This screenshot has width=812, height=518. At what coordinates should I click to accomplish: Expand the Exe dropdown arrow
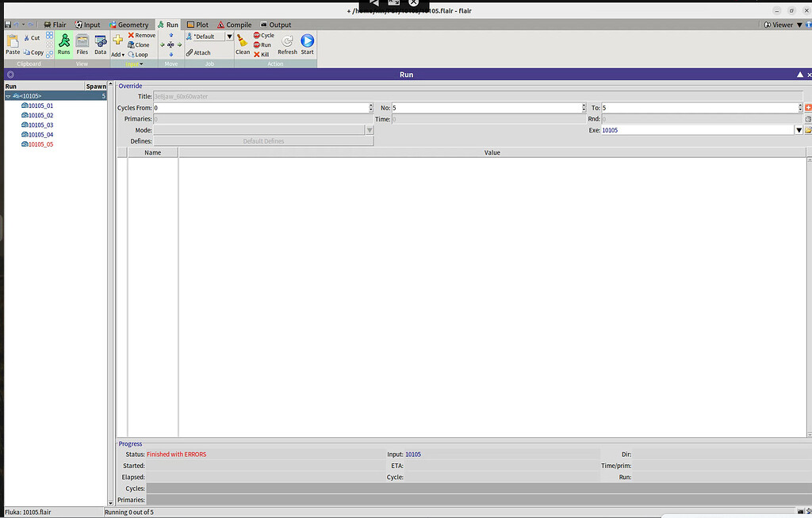pos(799,130)
